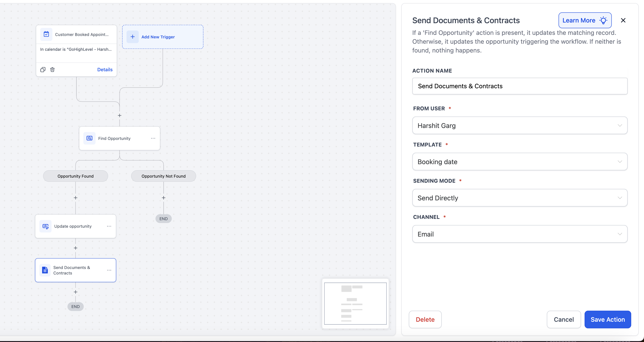Click plus icon below Send Documents node
644x342 pixels.
coord(76,292)
